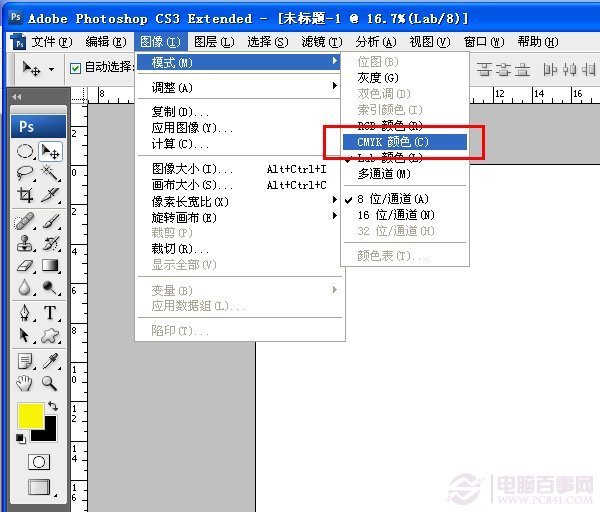Choose 8 位/通道 bit depth option
600x512 pixels.
[393, 199]
